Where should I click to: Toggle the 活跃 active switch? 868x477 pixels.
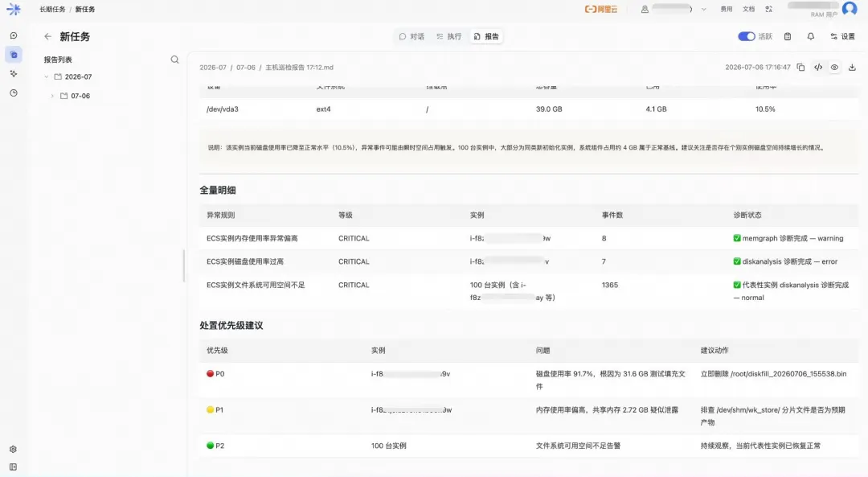coord(747,36)
